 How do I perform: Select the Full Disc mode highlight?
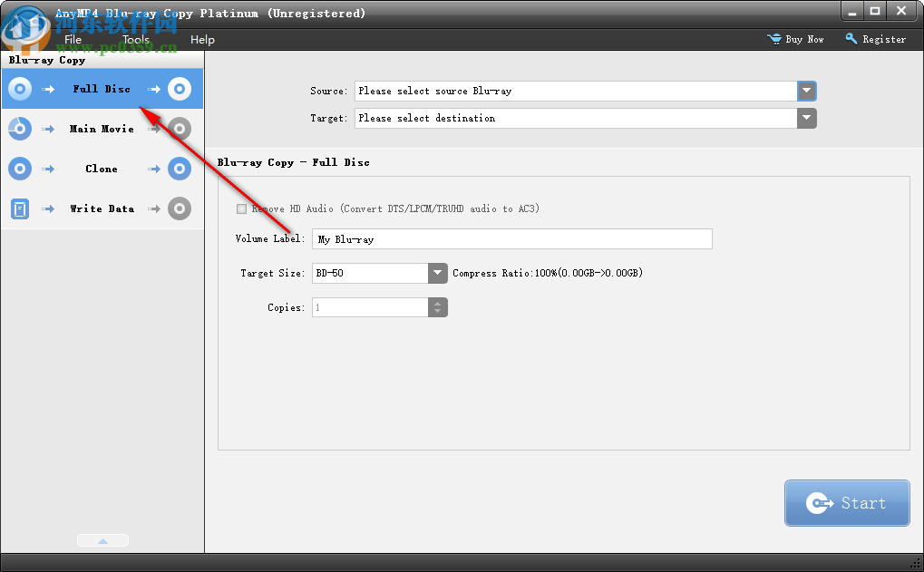click(102, 88)
